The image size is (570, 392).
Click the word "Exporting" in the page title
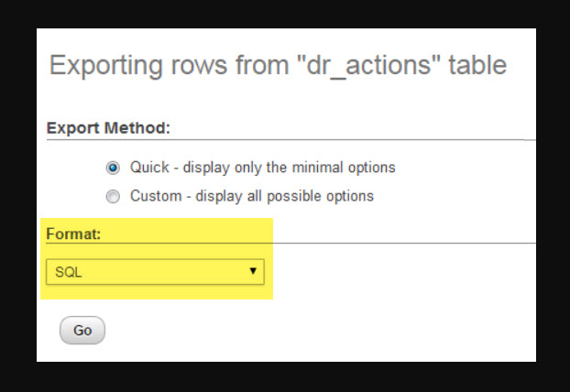(109, 66)
